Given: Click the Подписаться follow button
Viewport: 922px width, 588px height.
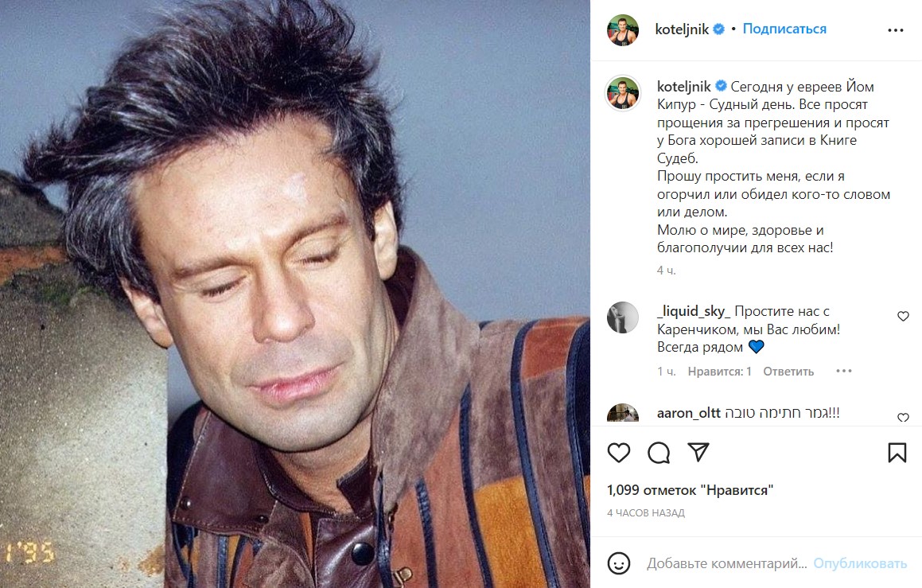Looking at the screenshot, I should point(784,29).
